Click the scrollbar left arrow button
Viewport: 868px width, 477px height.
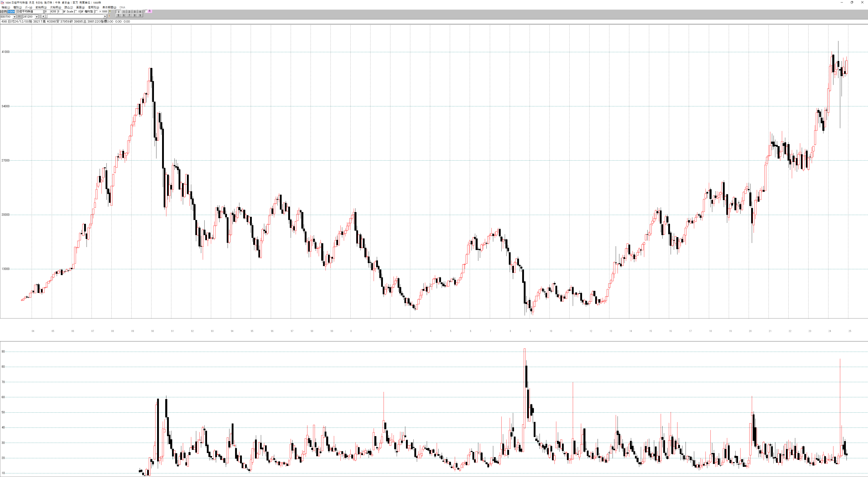[x=43, y=16]
